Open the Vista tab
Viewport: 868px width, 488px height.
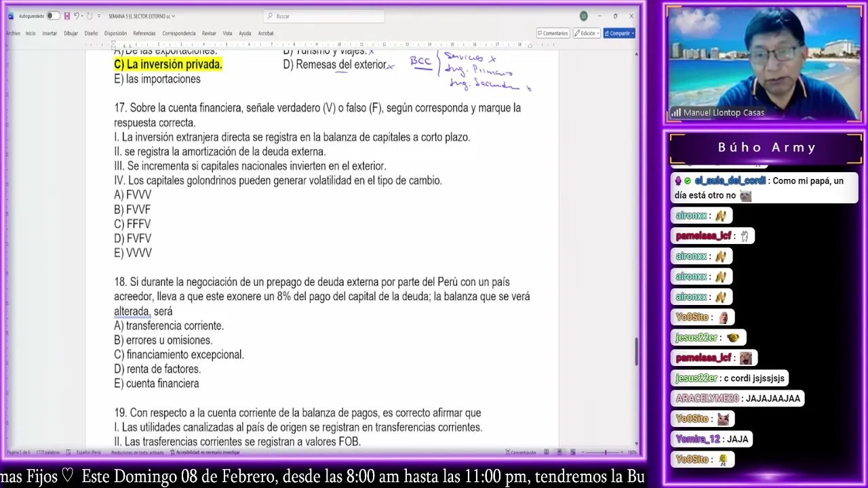click(227, 33)
